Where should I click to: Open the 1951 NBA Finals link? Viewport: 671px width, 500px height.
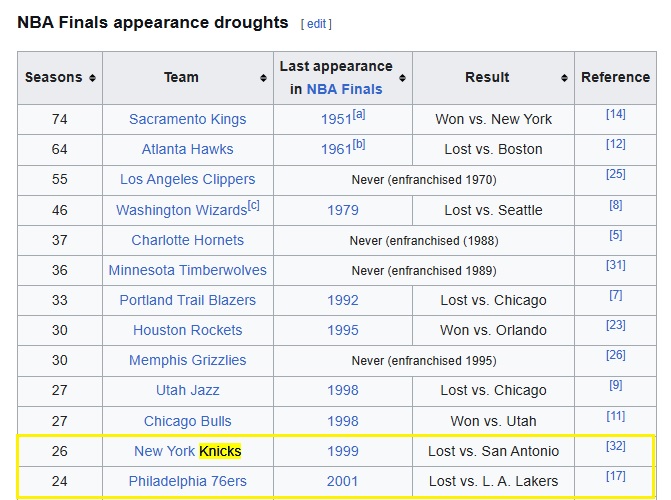tap(334, 120)
